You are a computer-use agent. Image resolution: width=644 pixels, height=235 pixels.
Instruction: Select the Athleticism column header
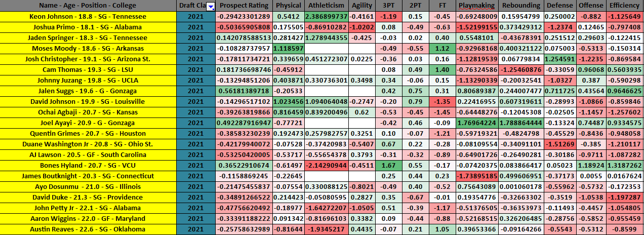[x=326, y=6]
